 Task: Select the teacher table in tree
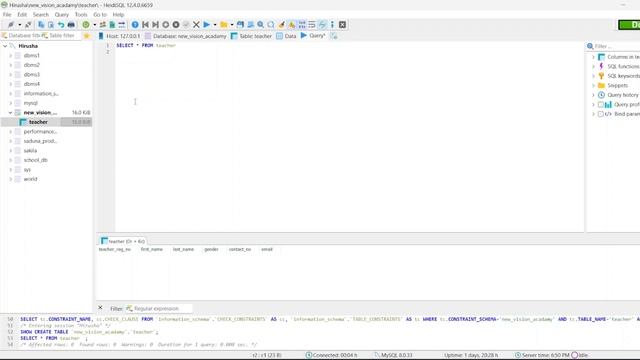(38, 122)
